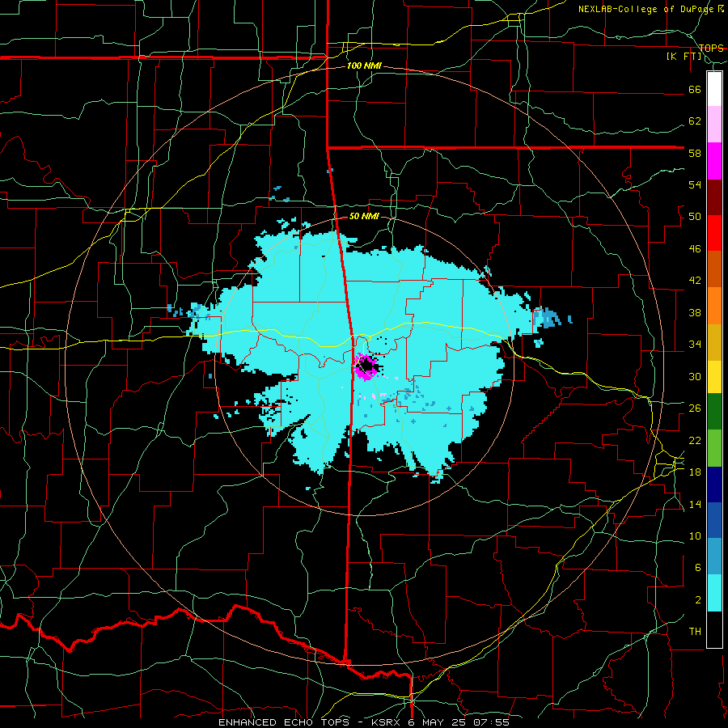The width and height of the screenshot is (728, 728).
Task: Click the light pink legend swatch
Action: [714, 124]
